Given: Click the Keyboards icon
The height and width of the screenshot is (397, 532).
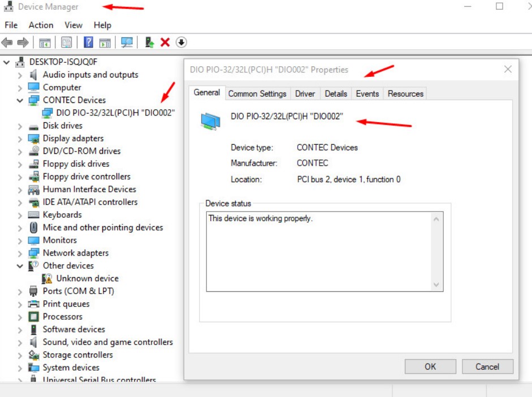Looking at the screenshot, I should click(33, 215).
